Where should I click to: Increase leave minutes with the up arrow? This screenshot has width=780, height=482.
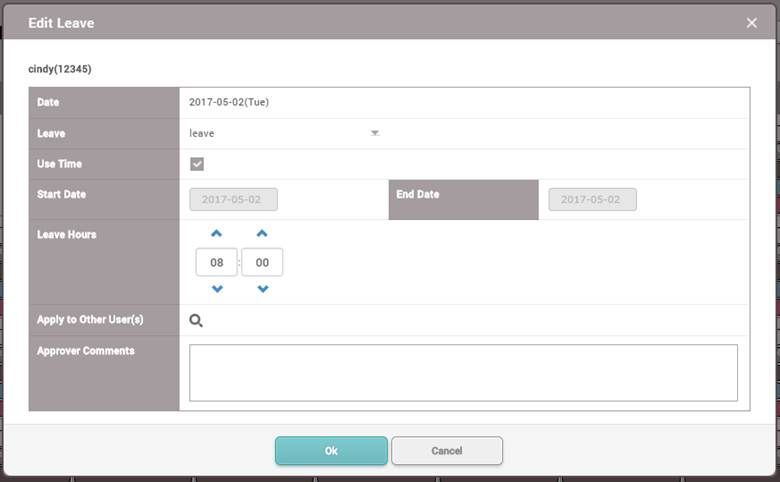(262, 234)
